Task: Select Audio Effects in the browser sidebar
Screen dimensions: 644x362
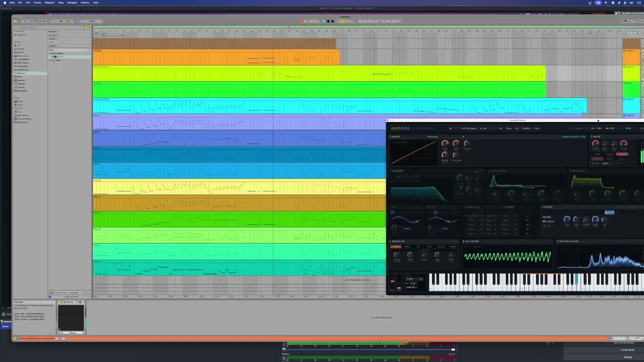Action: click(x=23, y=59)
